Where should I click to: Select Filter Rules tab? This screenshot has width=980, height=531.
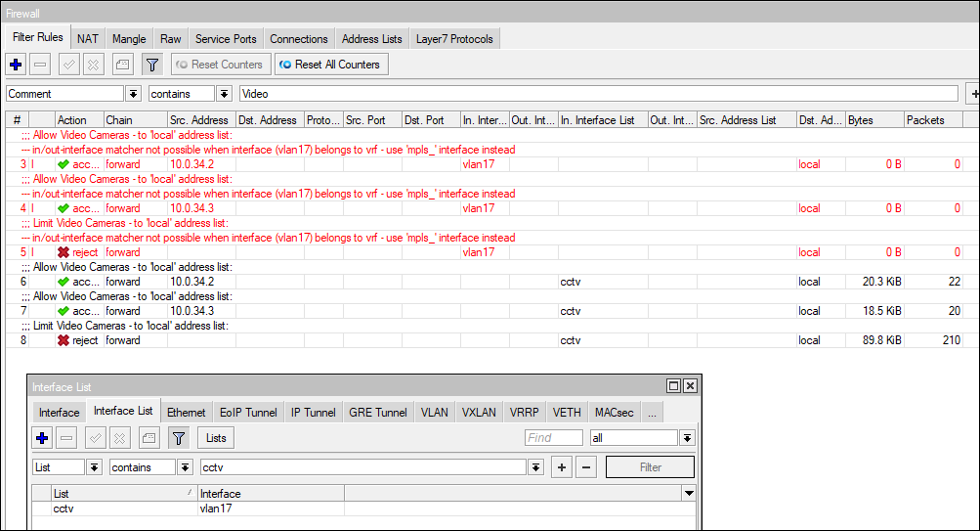click(37, 37)
